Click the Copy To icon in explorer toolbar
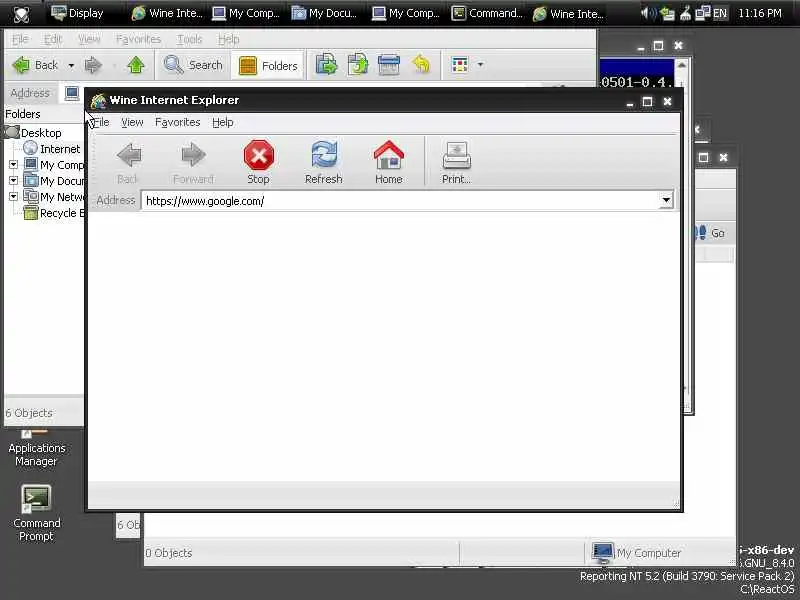The height and width of the screenshot is (600, 800). [358, 65]
